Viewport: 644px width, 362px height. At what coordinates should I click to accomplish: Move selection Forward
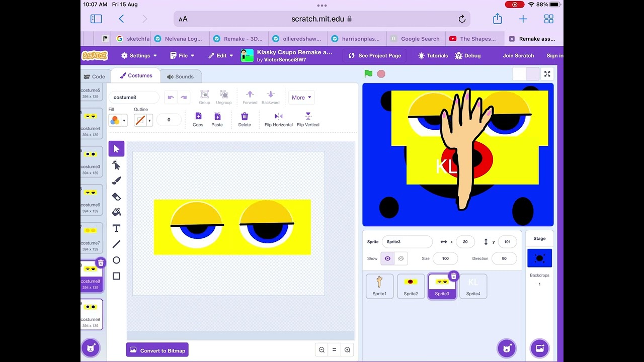[250, 97]
